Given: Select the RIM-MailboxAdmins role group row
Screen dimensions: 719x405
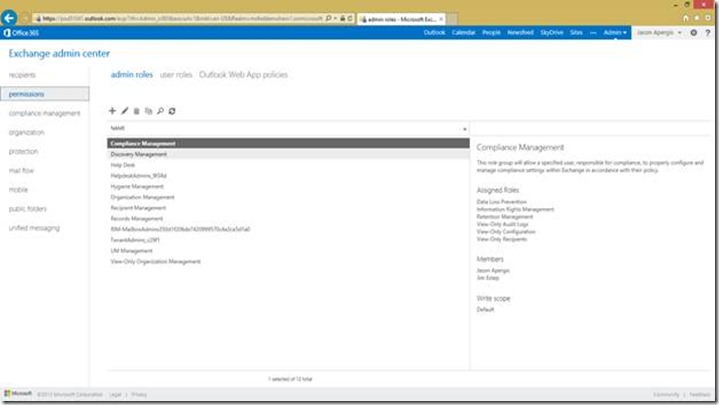Looking at the screenshot, I should pyautogui.click(x=288, y=229).
